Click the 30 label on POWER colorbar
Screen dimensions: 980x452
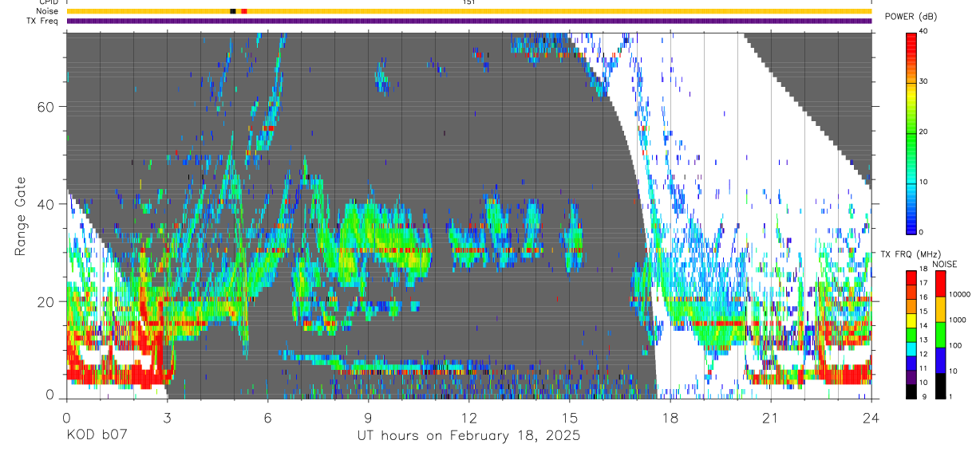click(924, 82)
